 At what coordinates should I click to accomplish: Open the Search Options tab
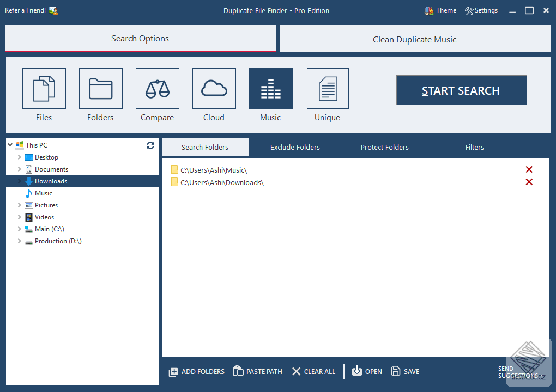[141, 39]
